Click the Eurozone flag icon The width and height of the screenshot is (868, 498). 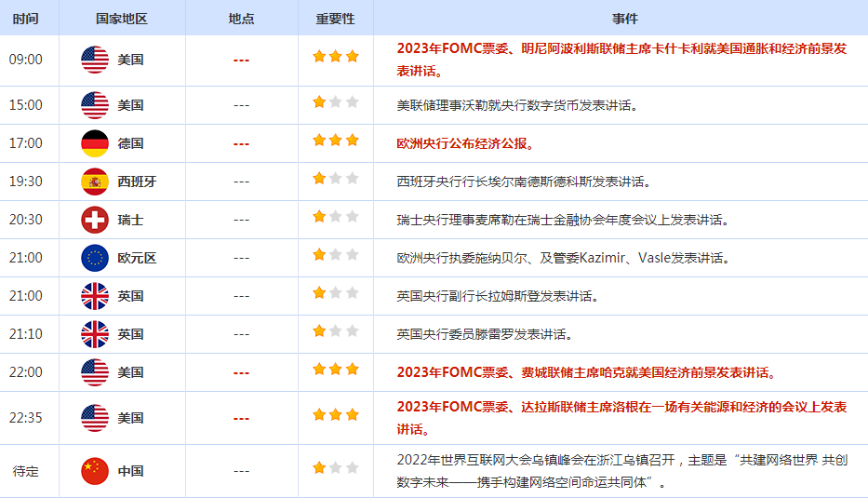[x=95, y=258]
